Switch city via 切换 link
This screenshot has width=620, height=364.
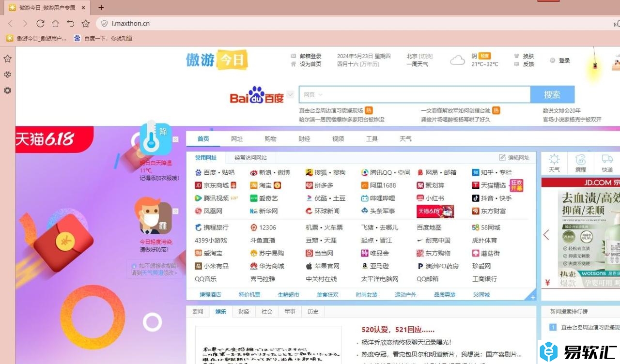click(x=426, y=56)
